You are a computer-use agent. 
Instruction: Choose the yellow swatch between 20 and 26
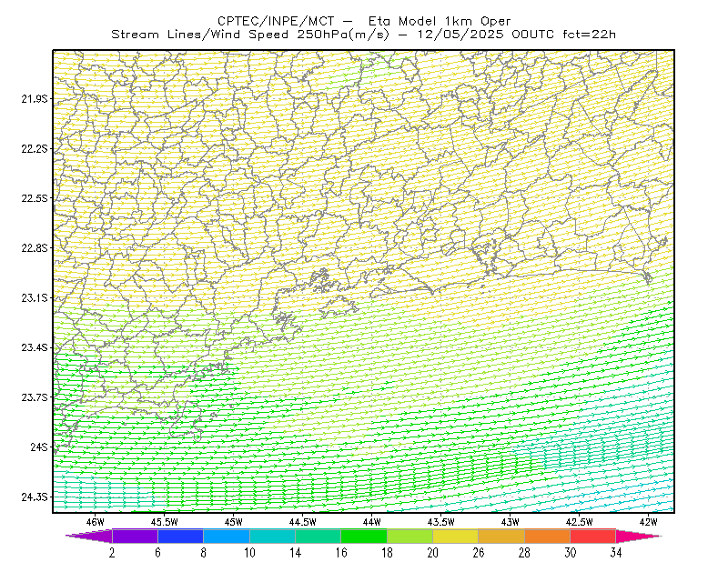(x=456, y=536)
